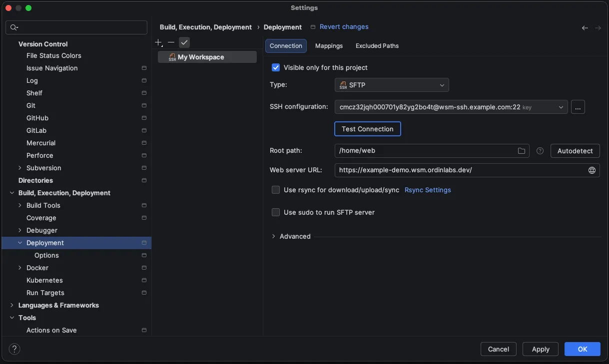
Task: Expand the Docker node
Action: click(20, 268)
